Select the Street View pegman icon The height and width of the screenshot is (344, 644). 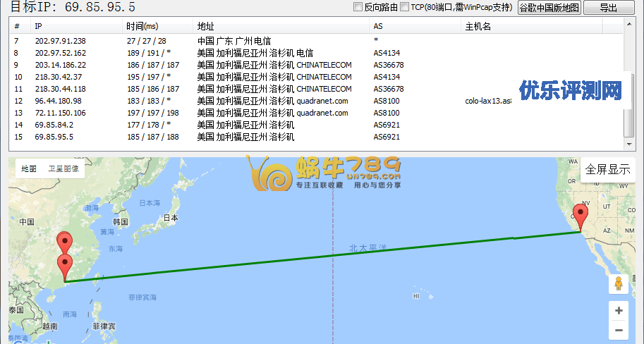pos(619,283)
